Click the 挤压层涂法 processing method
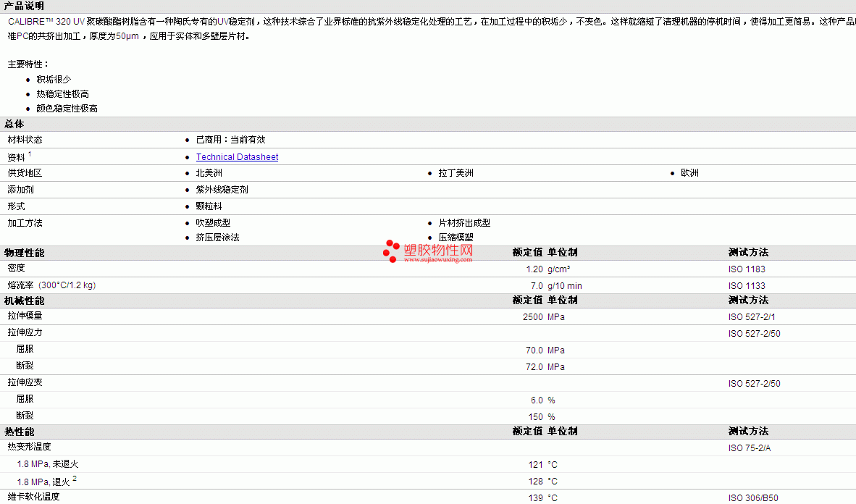Image resolution: width=856 pixels, height=504 pixels. (217, 238)
